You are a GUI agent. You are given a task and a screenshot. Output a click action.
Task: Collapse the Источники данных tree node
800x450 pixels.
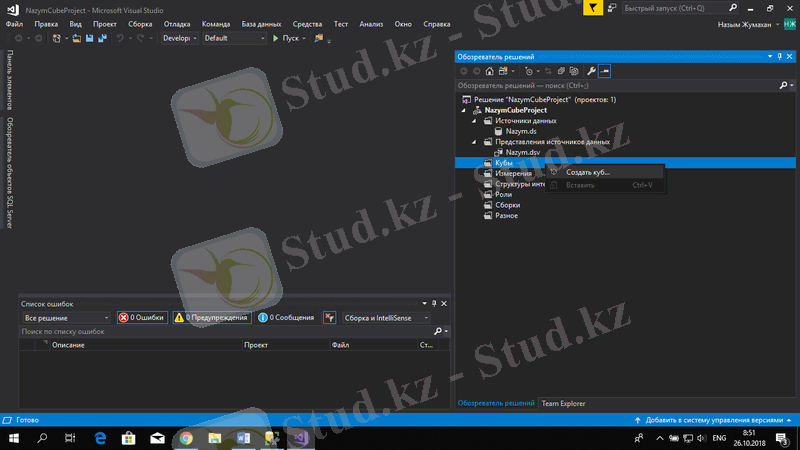474,121
